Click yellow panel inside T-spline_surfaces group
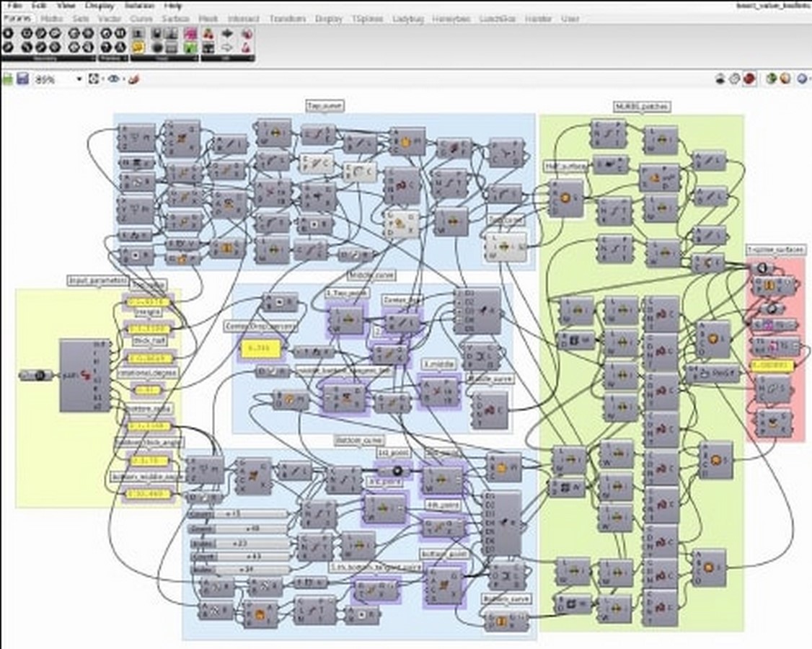Viewport: 812px width, 649px height. pos(772,366)
